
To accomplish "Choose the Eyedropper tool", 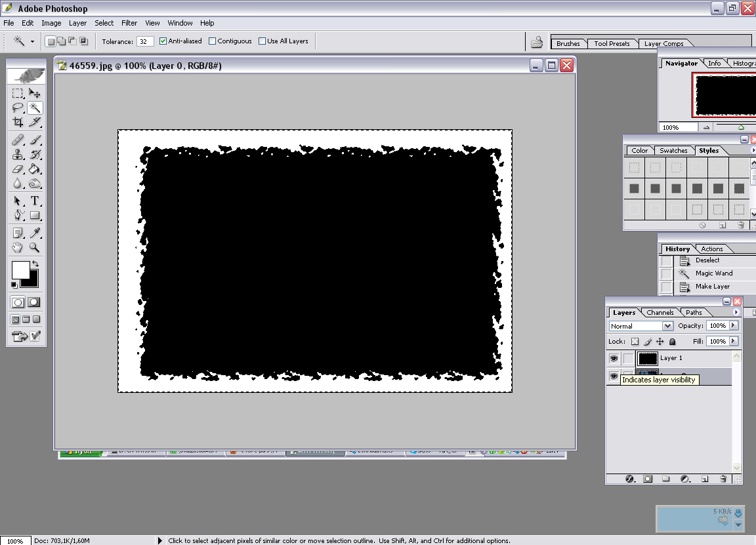I will click(x=35, y=233).
